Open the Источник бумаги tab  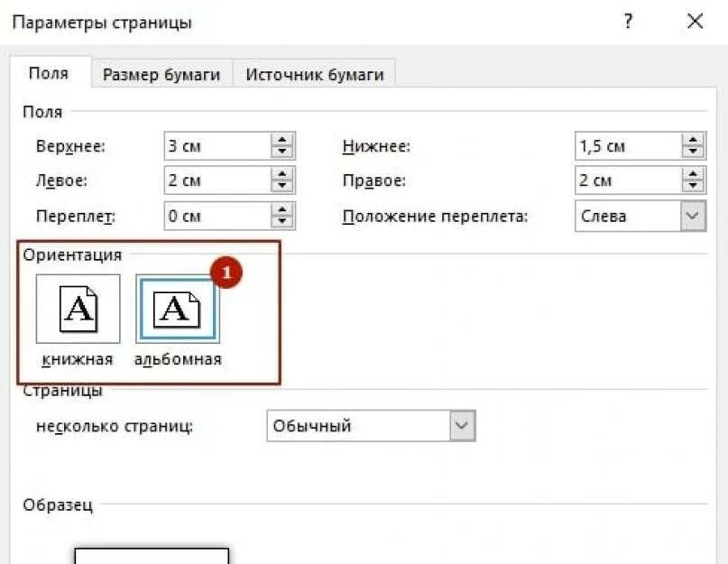click(314, 74)
